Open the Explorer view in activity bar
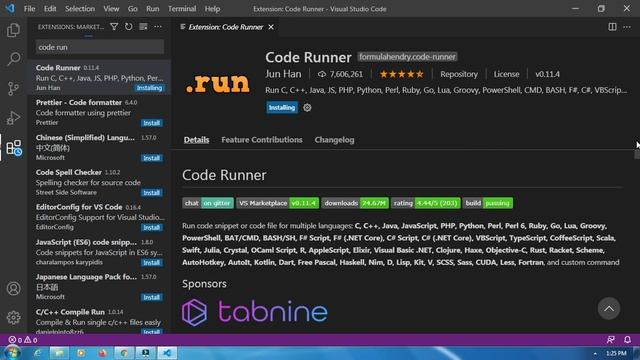This screenshot has height=360, width=640. (13, 30)
